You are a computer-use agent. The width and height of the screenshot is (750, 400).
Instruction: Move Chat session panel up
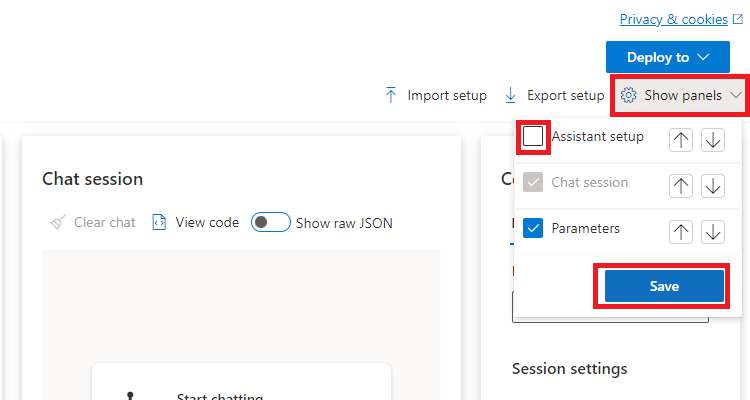click(x=681, y=186)
